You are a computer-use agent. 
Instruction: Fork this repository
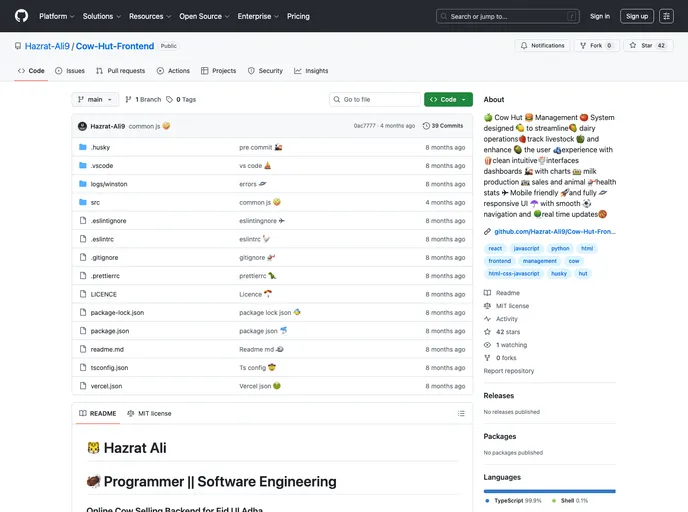tap(596, 46)
